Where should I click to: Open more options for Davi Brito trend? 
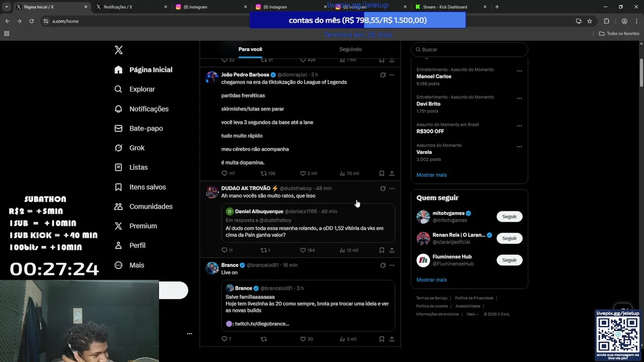coord(519,99)
